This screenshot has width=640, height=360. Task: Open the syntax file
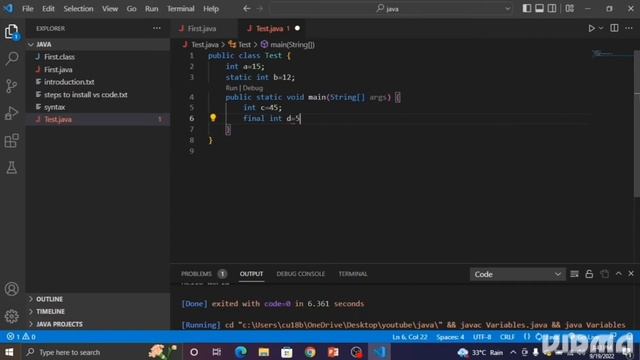click(x=98, y=107)
